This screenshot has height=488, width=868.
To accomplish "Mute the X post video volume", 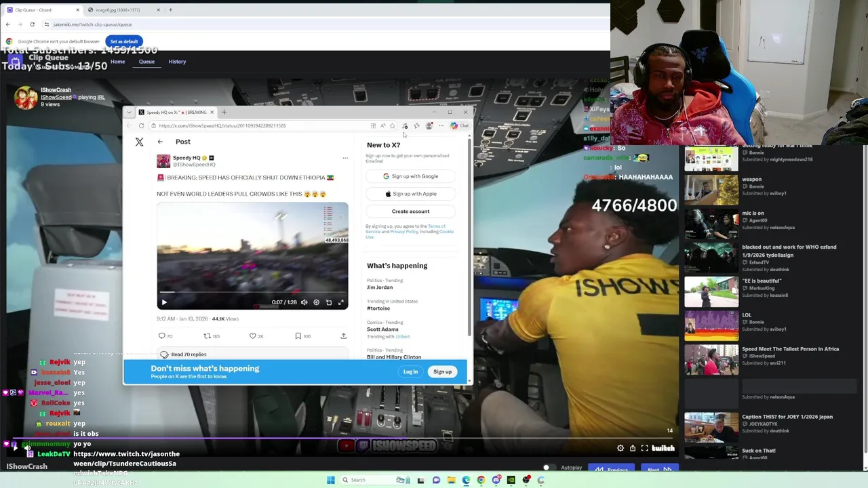I will tap(304, 302).
